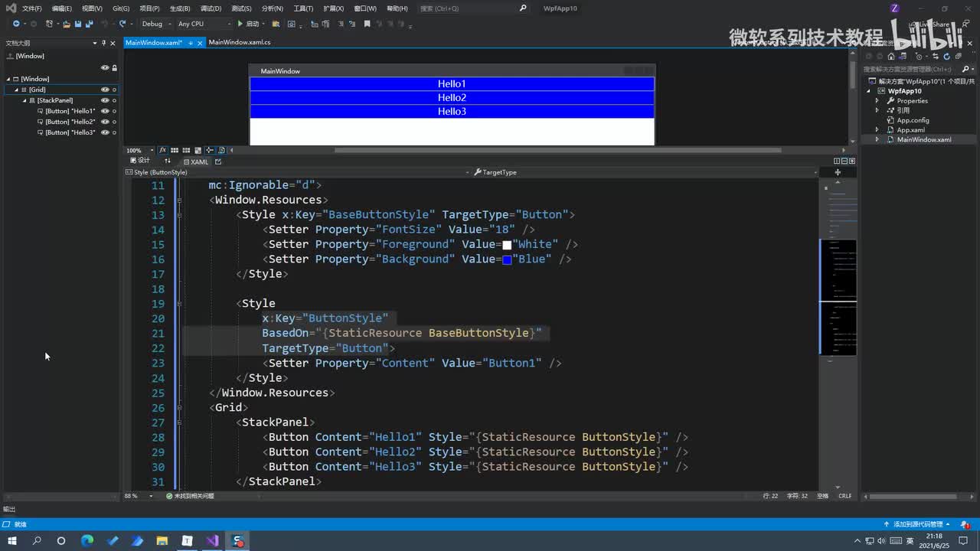Pin the Document Outline panel
Screen dimensions: 980x551
105,43
